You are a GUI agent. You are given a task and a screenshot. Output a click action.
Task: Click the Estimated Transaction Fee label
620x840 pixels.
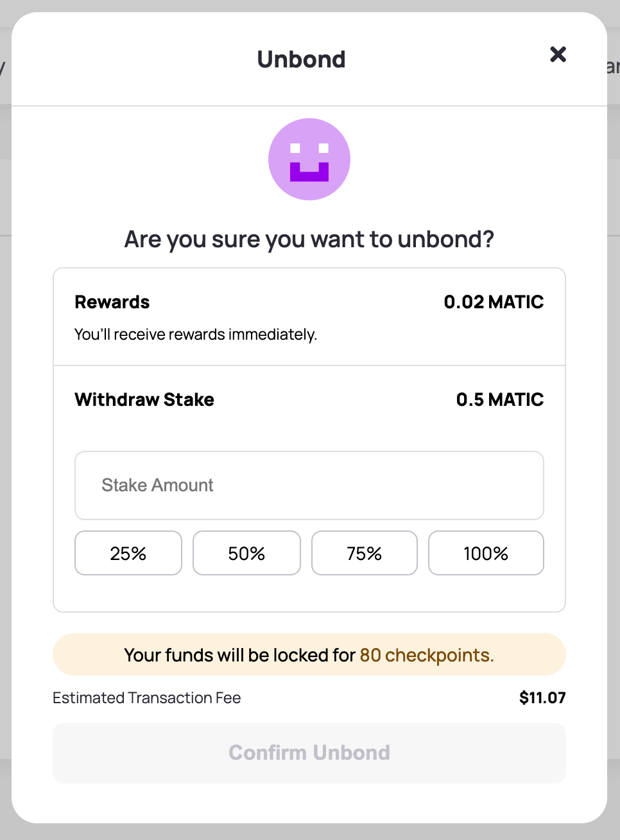(147, 697)
